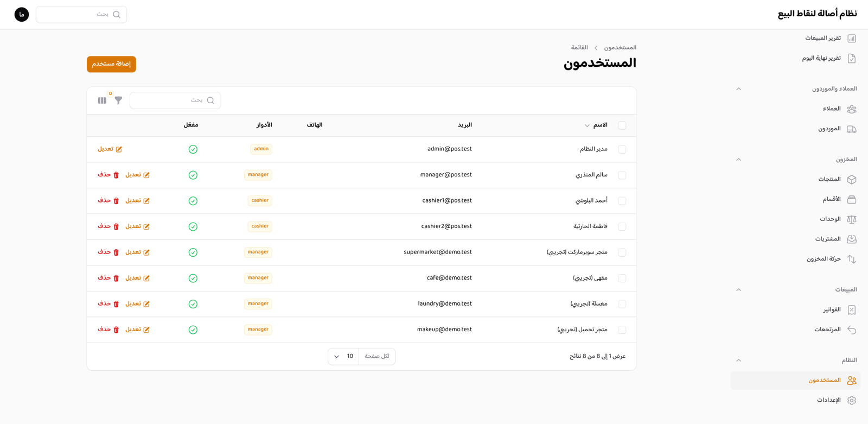Open customers page icon (العملاء)

852,109
